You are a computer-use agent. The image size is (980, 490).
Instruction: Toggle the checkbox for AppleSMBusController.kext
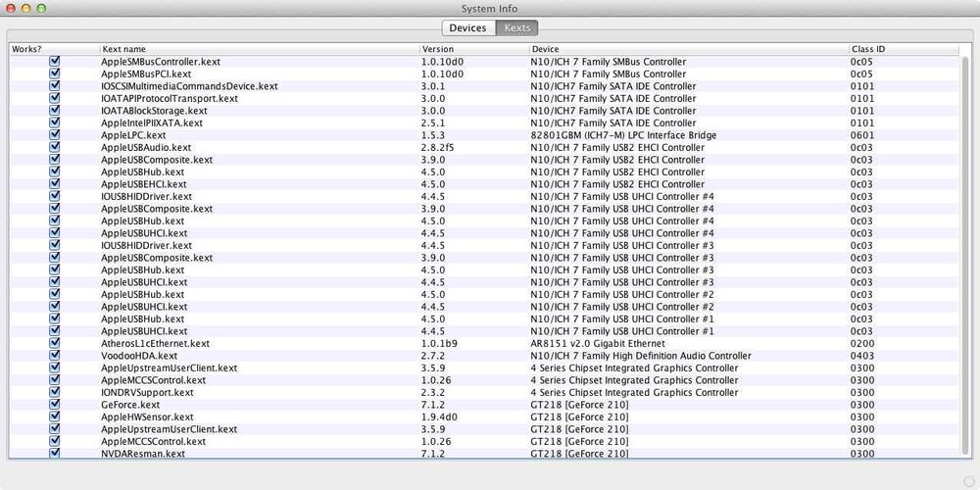55,62
